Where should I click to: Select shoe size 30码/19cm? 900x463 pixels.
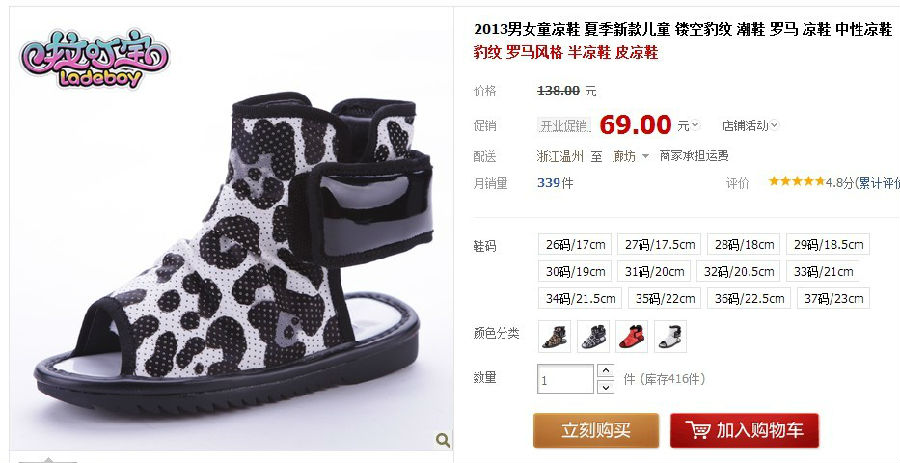point(575,271)
